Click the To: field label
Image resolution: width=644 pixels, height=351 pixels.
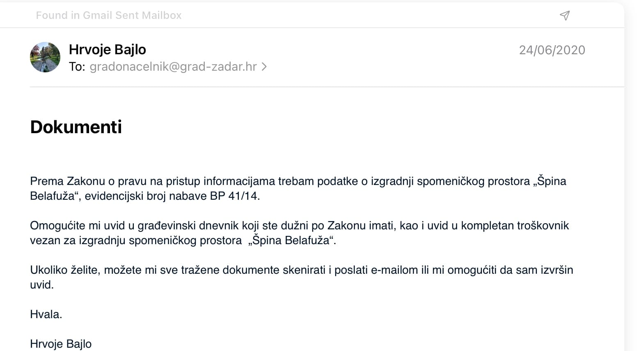pyautogui.click(x=77, y=67)
